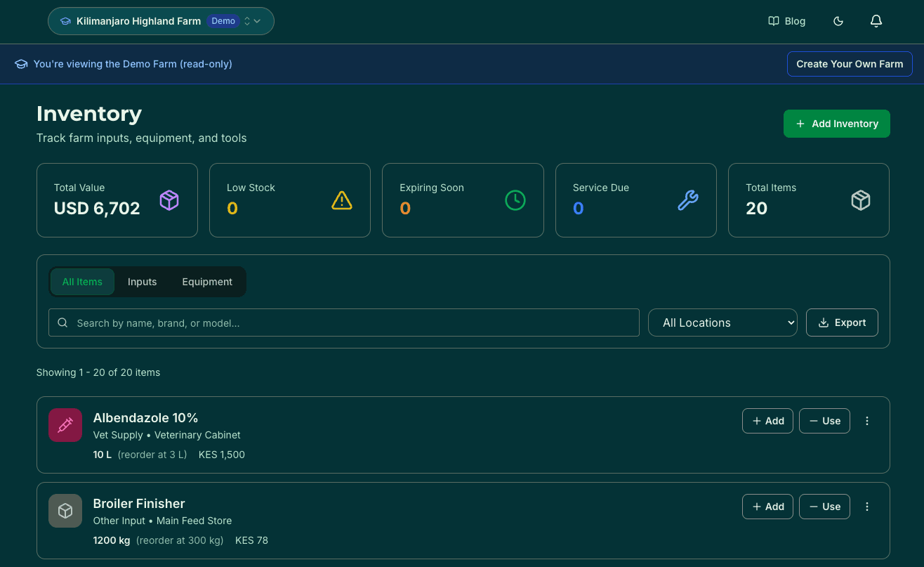924x567 pixels.
Task: Click the search magnifier icon
Action: pyautogui.click(x=62, y=322)
